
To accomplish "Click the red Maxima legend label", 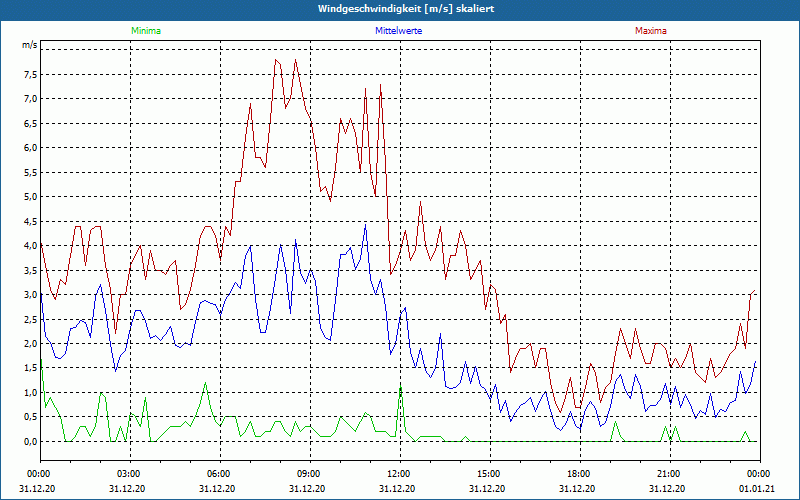I will tap(651, 31).
